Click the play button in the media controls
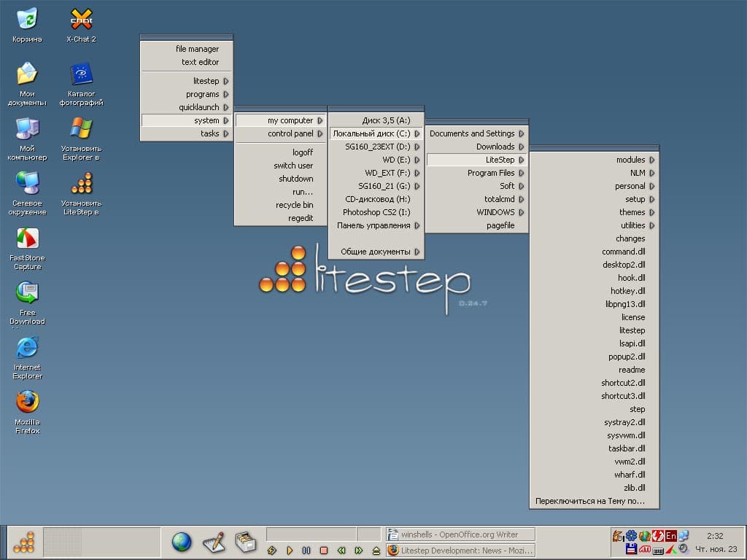This screenshot has height=560, width=747. (x=290, y=551)
